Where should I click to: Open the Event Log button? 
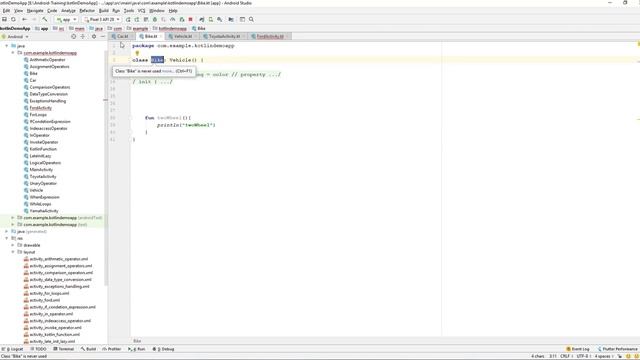578,349
